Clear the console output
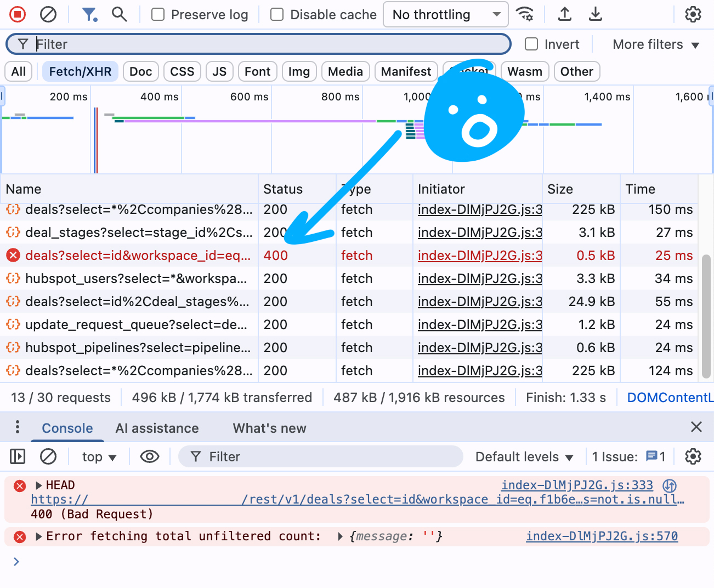This screenshot has width=714, height=588. pyautogui.click(x=48, y=456)
